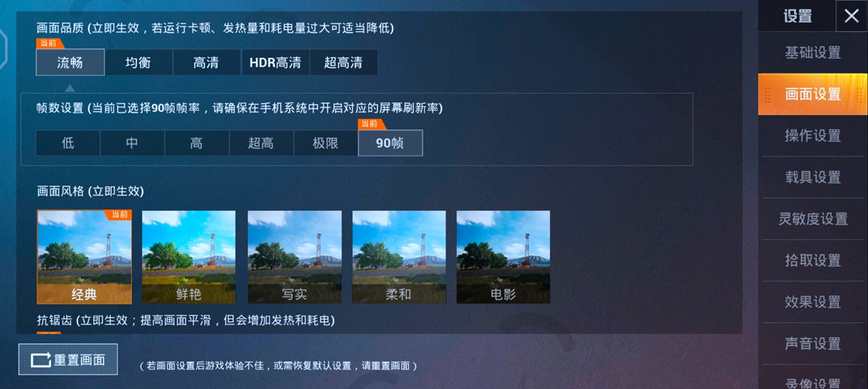Select 流畅 graphics quality

click(x=70, y=63)
